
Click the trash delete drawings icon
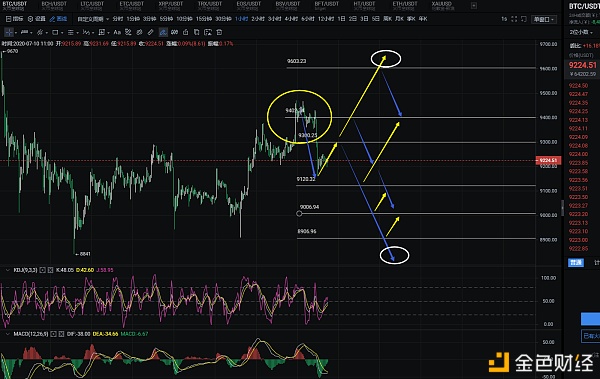[x=219, y=32]
